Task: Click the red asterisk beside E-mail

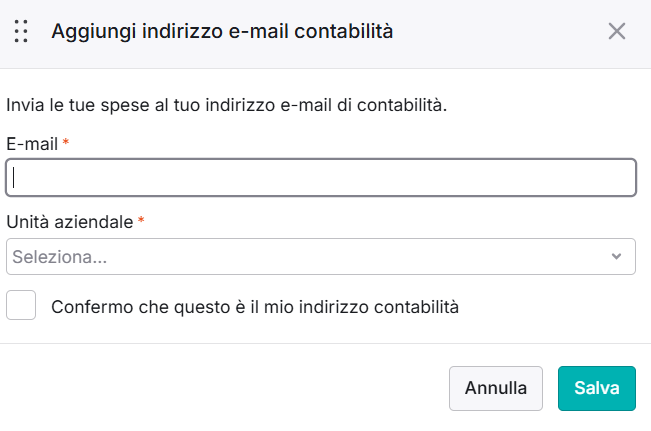Action: point(66,142)
